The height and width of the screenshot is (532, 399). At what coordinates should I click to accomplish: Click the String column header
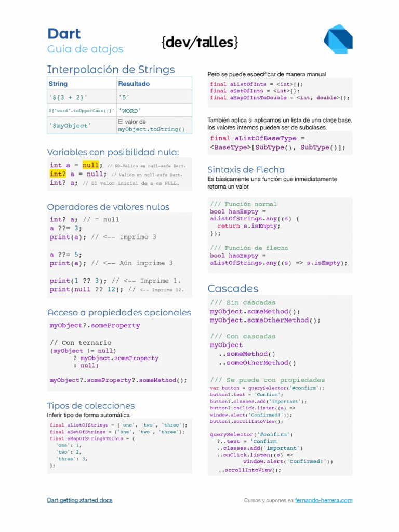58,84
